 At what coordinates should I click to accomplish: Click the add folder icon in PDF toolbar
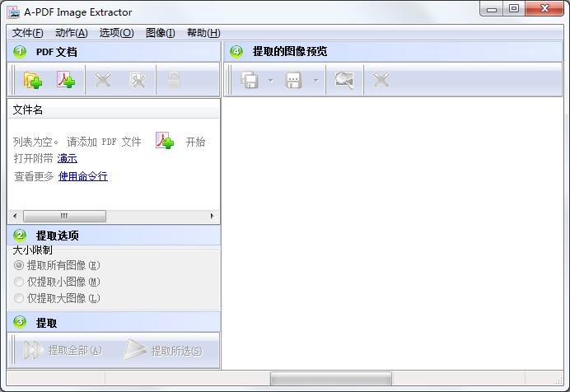coord(32,80)
